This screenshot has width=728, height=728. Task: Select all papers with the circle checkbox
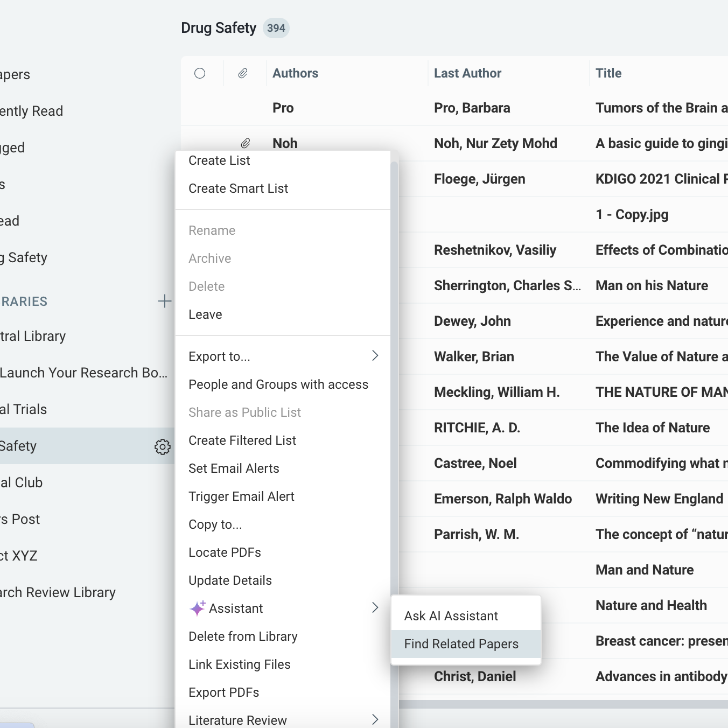coord(200,73)
